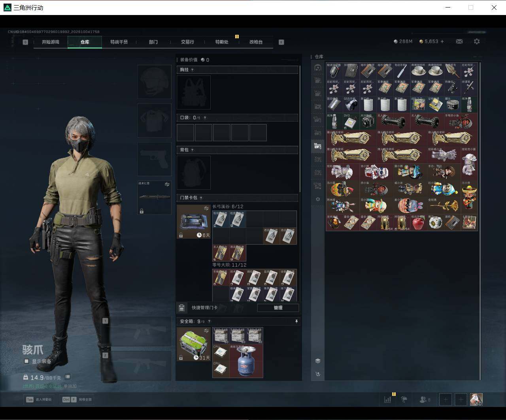The width and height of the screenshot is (506, 420).
Task: Switch to the 开始游戏 tab
Action: pos(51,42)
